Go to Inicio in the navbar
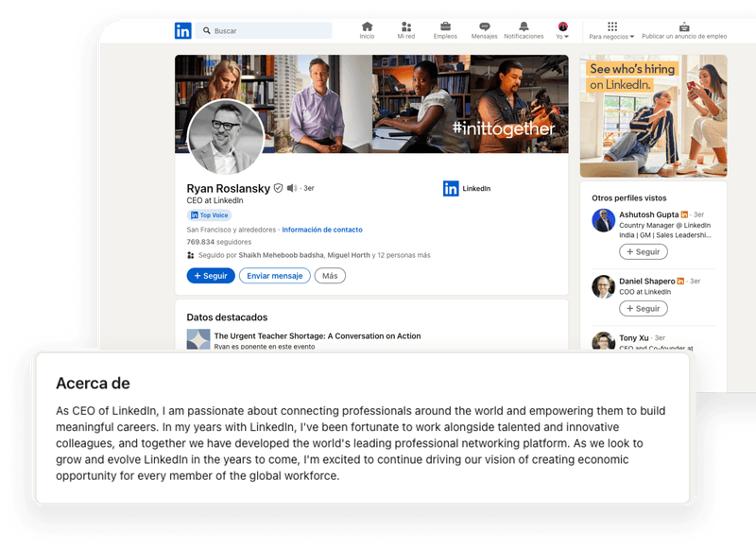 (367, 30)
